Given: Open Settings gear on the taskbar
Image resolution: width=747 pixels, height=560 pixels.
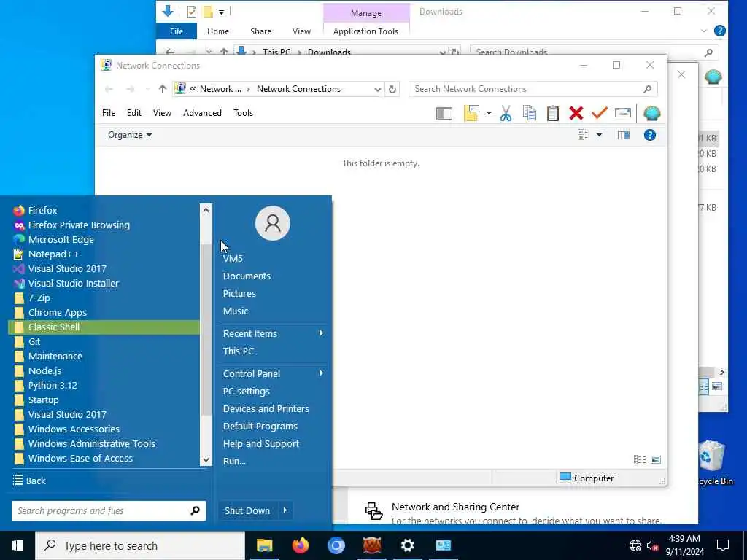Looking at the screenshot, I should [x=407, y=545].
